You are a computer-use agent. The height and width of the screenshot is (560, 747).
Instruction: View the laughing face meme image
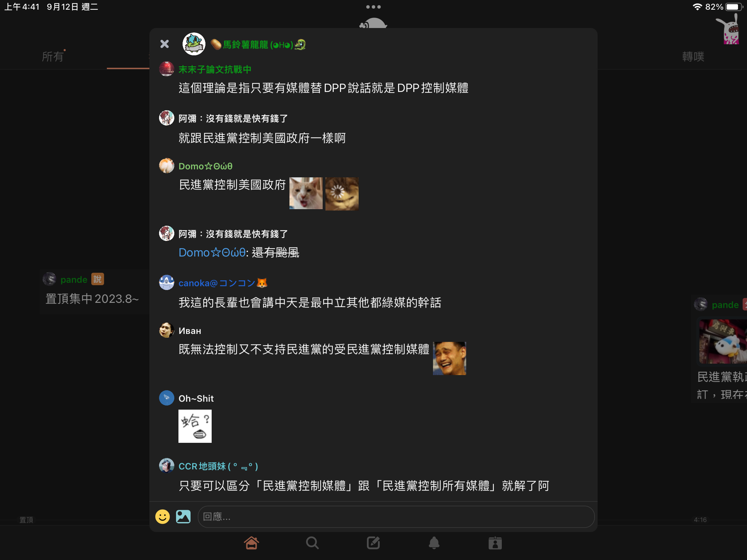(450, 358)
